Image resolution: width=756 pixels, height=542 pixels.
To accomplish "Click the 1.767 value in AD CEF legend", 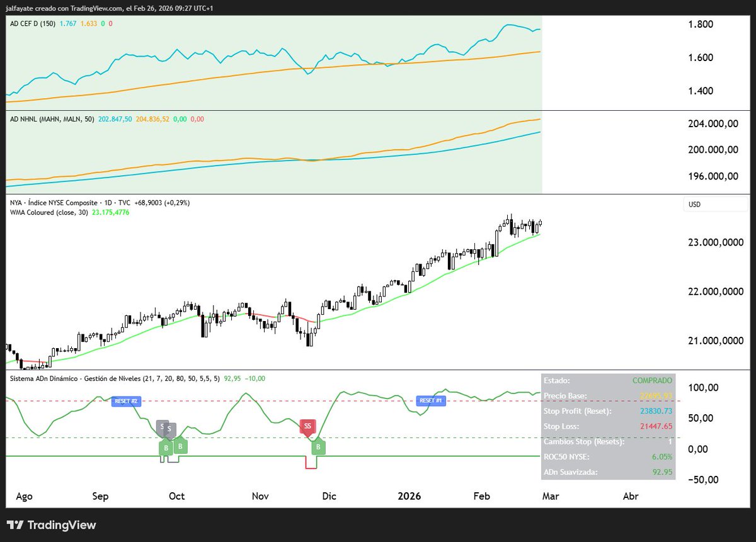I will (x=69, y=23).
